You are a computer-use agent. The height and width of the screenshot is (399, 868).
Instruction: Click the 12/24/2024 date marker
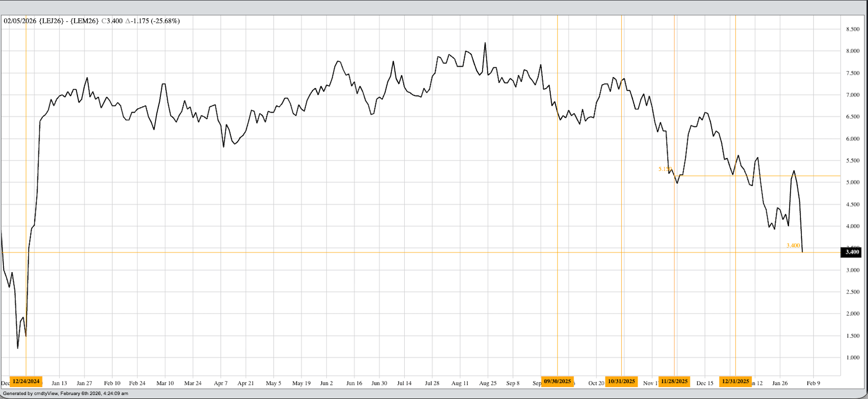(x=26, y=382)
